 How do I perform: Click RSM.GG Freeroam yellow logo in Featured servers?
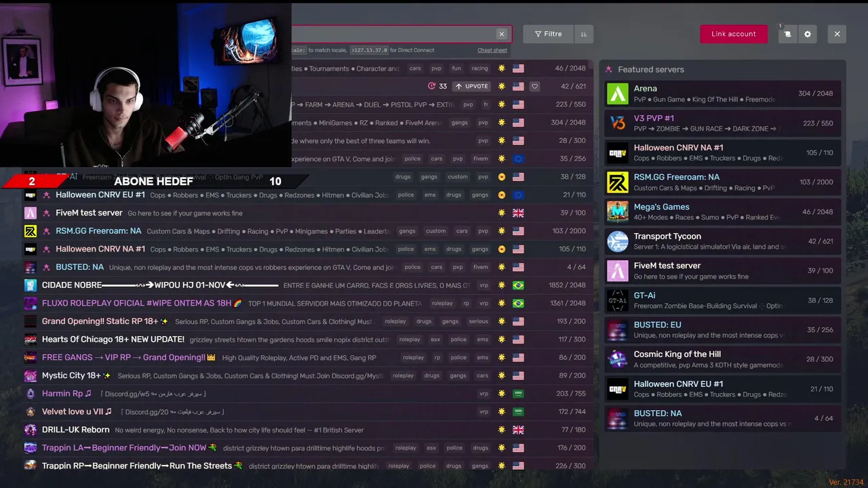pyautogui.click(x=618, y=182)
